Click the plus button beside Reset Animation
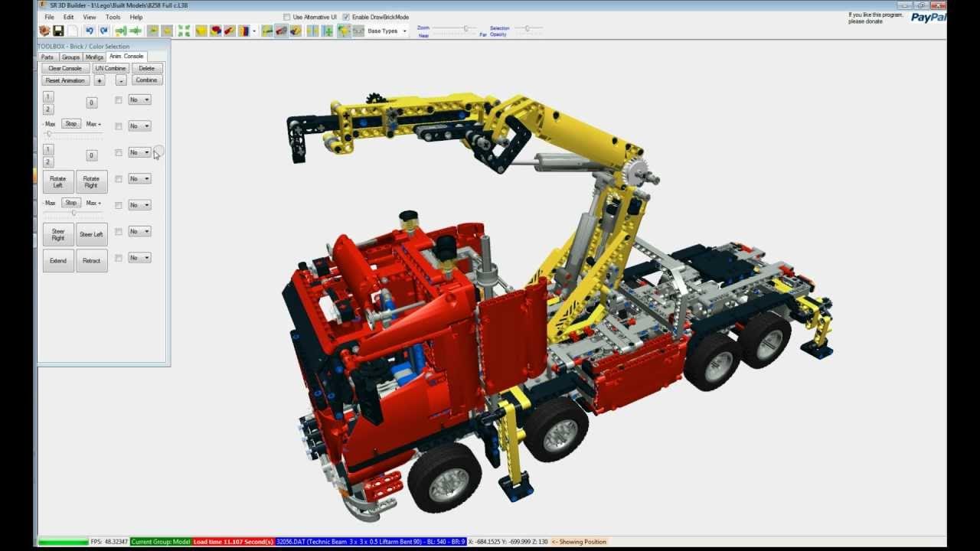This screenshot has height=551, width=980. [x=99, y=80]
